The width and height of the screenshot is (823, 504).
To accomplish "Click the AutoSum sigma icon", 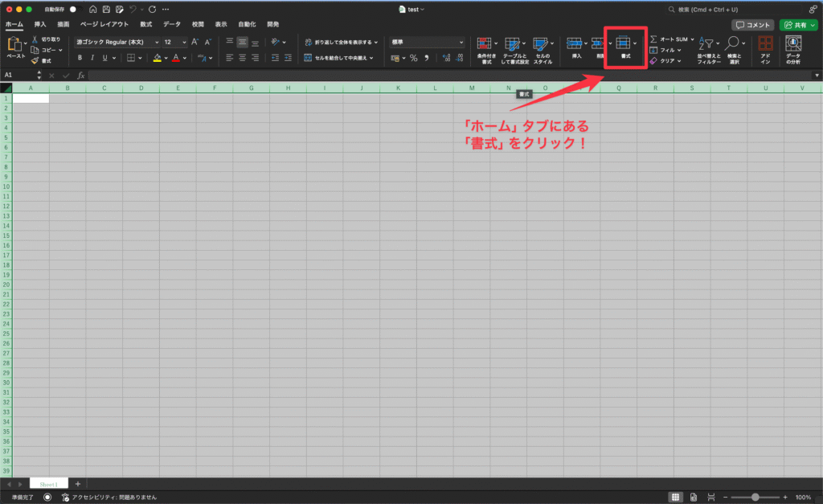I will (653, 39).
